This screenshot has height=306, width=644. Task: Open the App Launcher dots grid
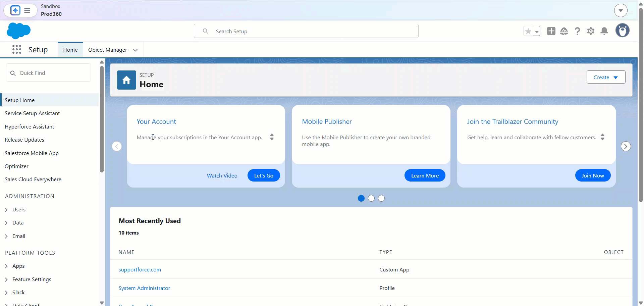(x=17, y=50)
